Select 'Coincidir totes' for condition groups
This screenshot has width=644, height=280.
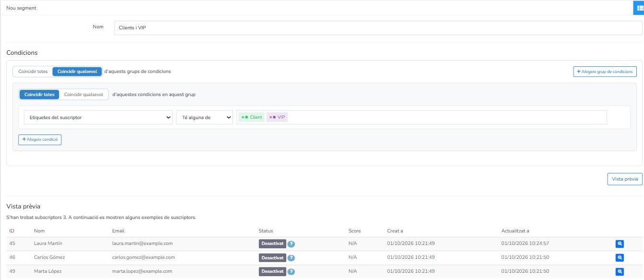tap(33, 72)
